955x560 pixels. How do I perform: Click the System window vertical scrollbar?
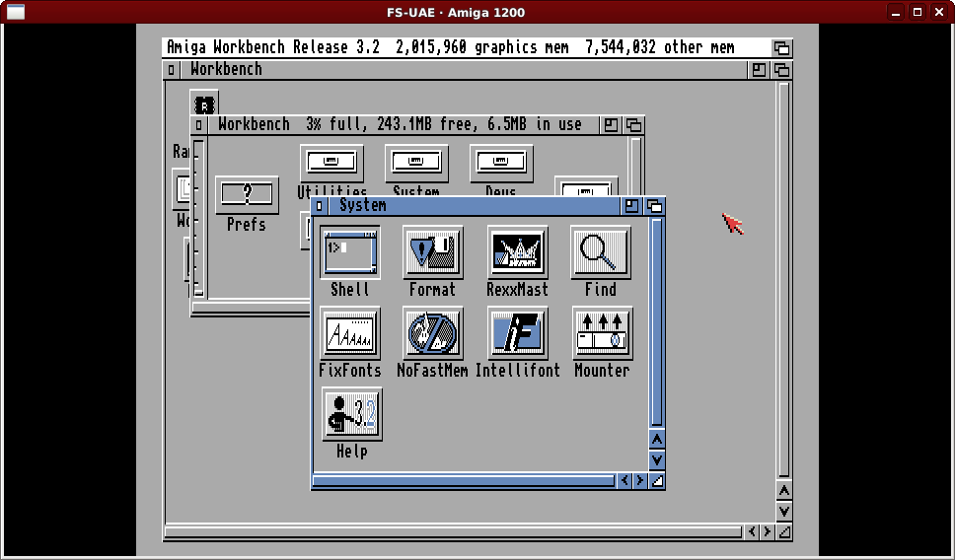[x=657, y=322]
